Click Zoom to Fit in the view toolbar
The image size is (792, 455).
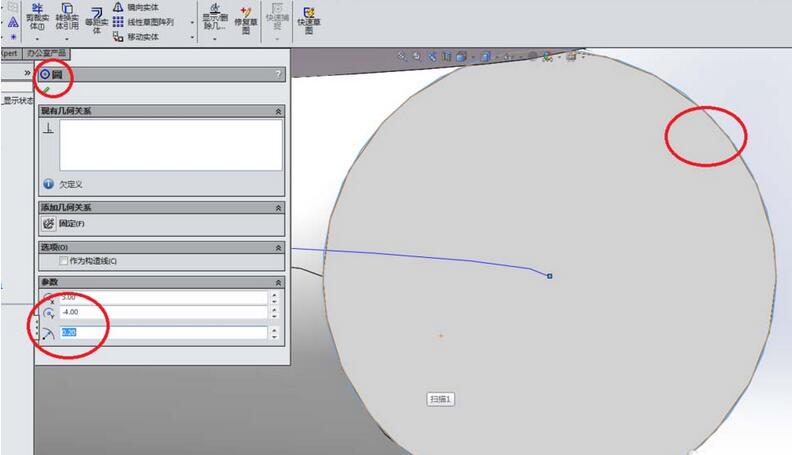pos(402,57)
